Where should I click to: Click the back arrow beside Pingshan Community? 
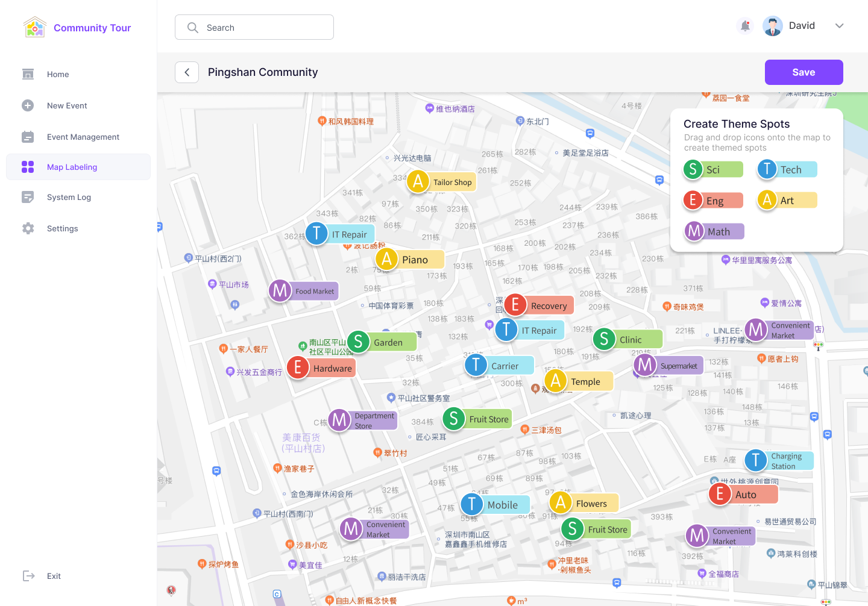click(x=187, y=72)
